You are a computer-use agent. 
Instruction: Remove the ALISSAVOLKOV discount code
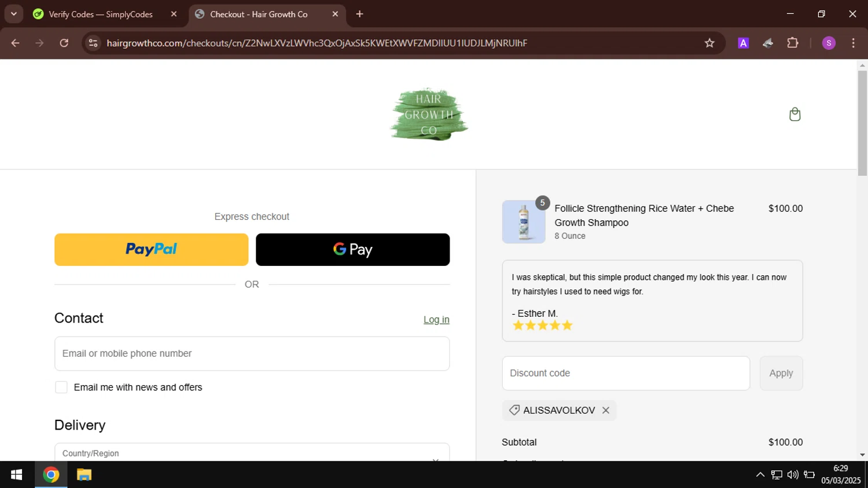[x=606, y=410]
